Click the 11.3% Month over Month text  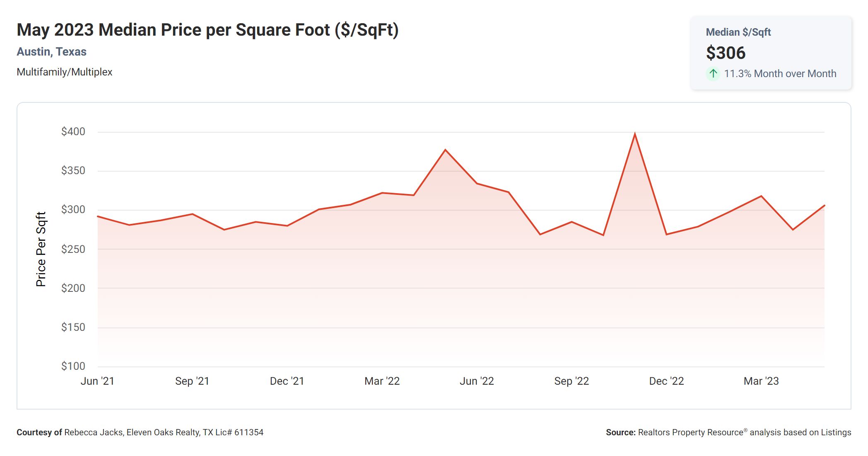[780, 74]
